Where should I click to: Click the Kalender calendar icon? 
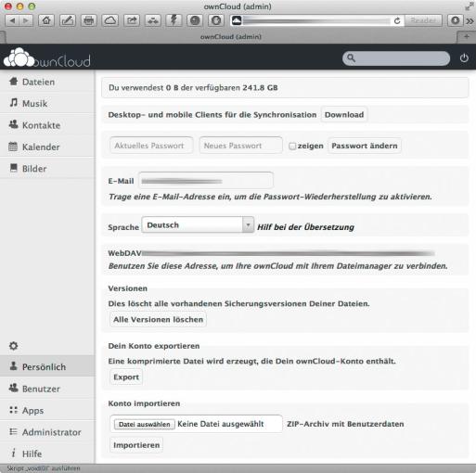[x=13, y=147]
